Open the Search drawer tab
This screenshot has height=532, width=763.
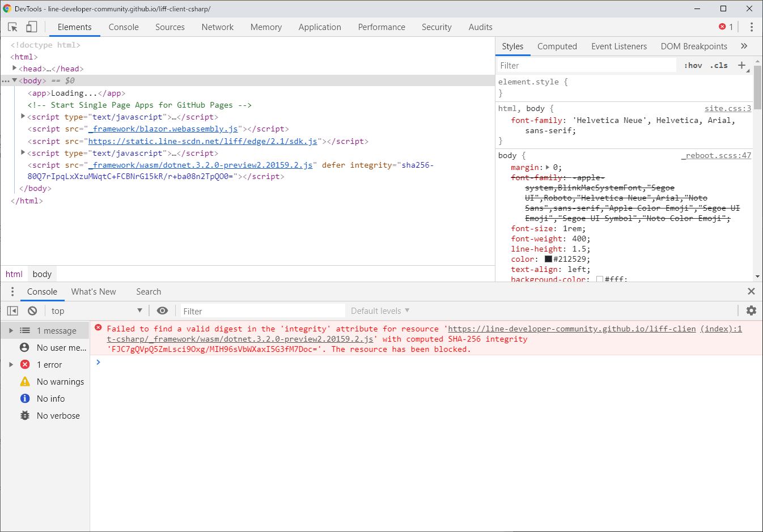pos(149,292)
